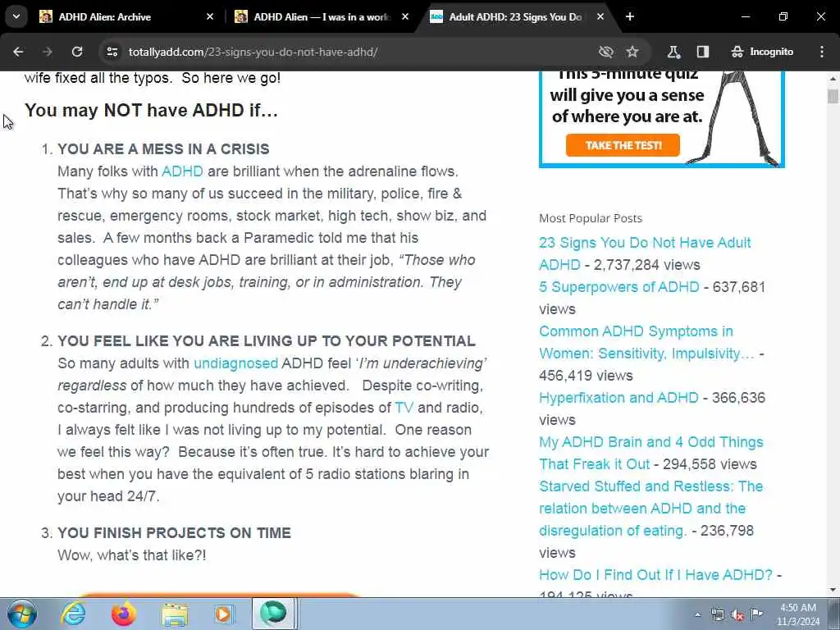Open Hyperfixation and ADHD post
The width and height of the screenshot is (840, 630).
coord(619,398)
